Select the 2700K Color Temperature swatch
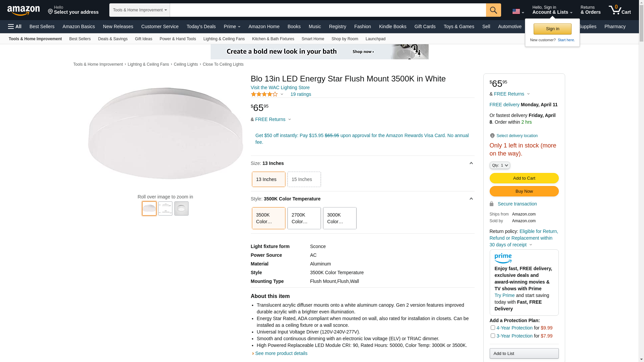Image resolution: width=644 pixels, height=362 pixels. tap(304, 218)
